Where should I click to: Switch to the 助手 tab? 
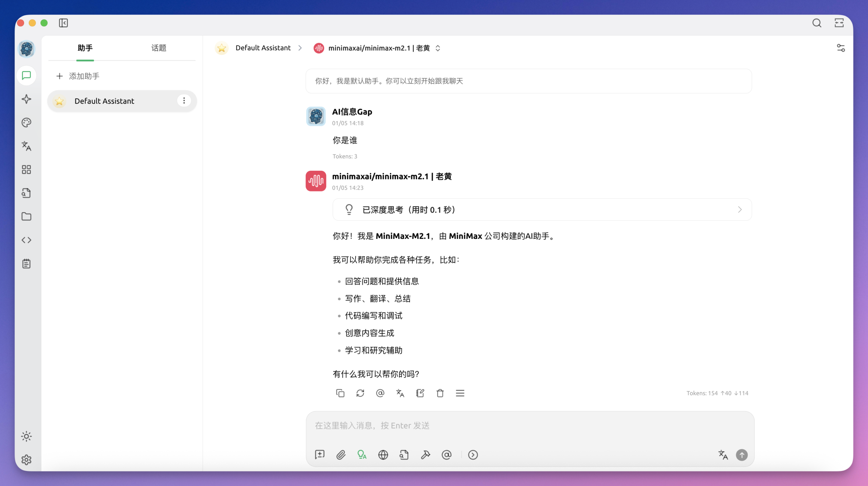(x=85, y=48)
